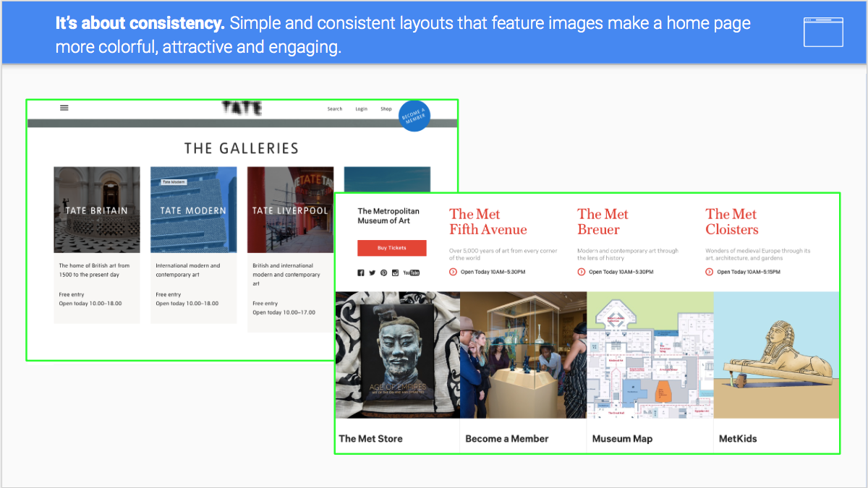The height and width of the screenshot is (488, 868).
Task: Click the MetKids sphinx illustration
Action: click(x=776, y=355)
